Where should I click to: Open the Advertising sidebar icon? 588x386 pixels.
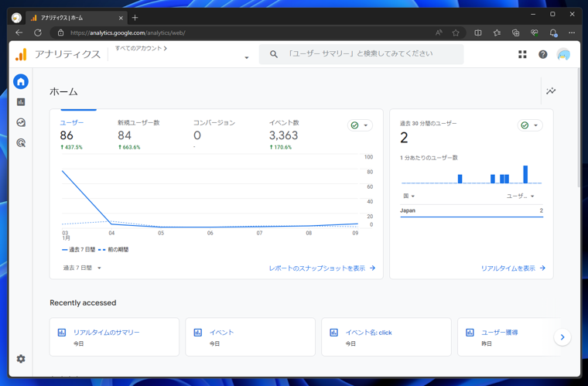tap(21, 143)
